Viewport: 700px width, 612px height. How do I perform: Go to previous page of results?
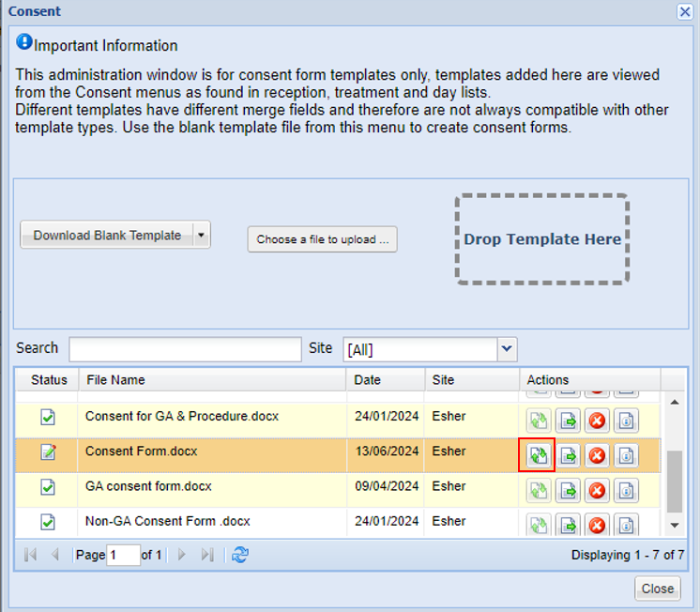(x=55, y=555)
